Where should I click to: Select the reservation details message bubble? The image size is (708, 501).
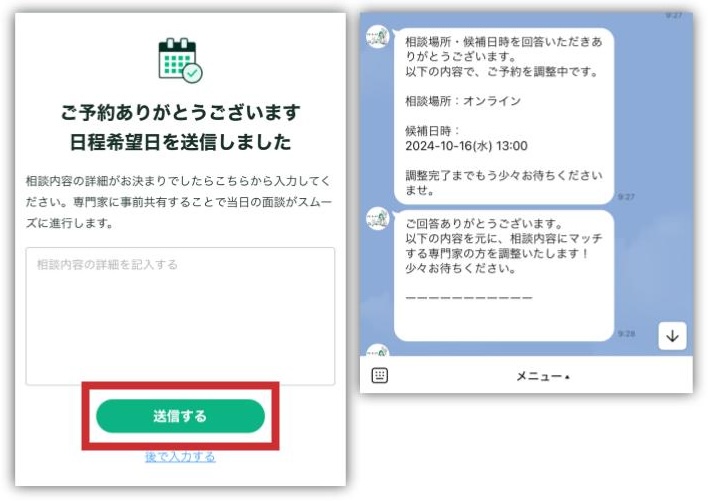[503, 116]
